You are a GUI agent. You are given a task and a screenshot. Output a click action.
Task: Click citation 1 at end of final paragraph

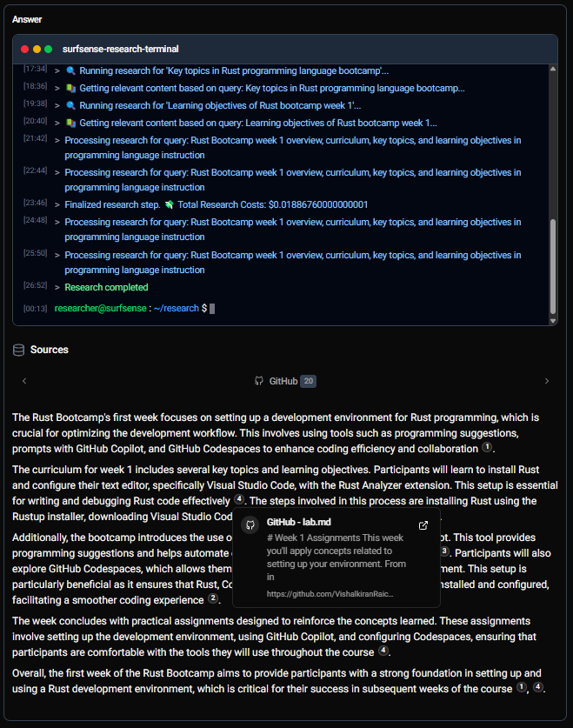click(522, 686)
